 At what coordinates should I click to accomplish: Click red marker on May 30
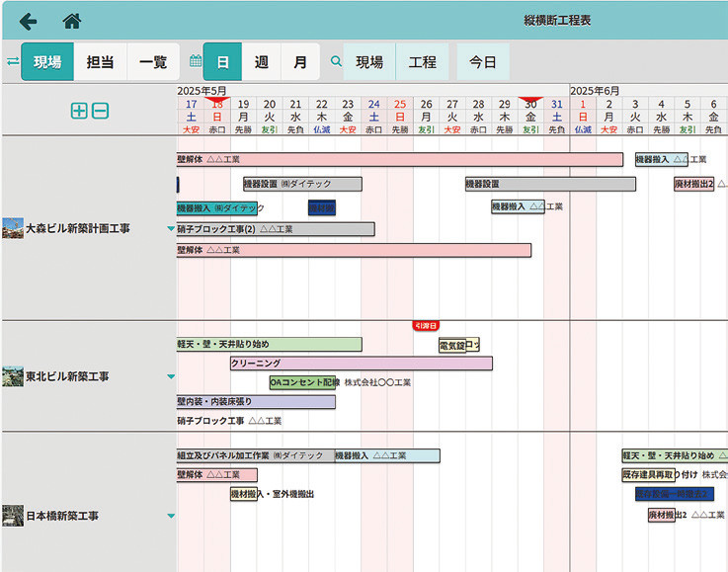(x=530, y=100)
